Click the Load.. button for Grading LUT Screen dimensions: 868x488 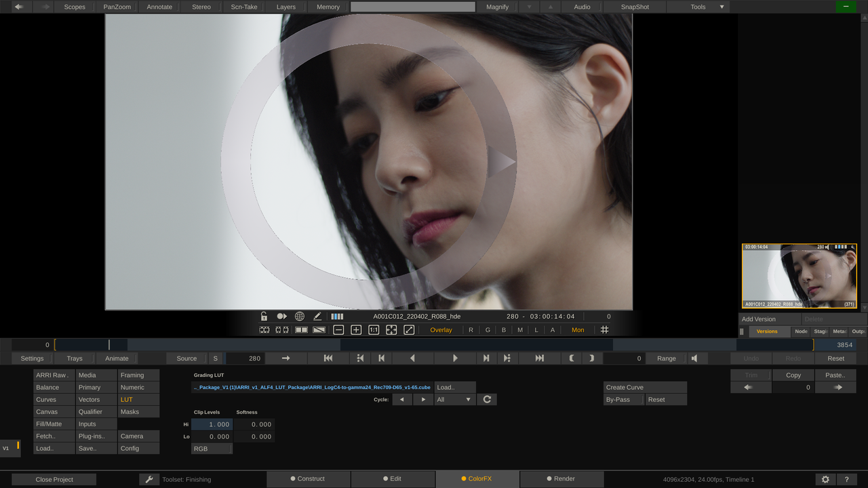[x=455, y=388]
